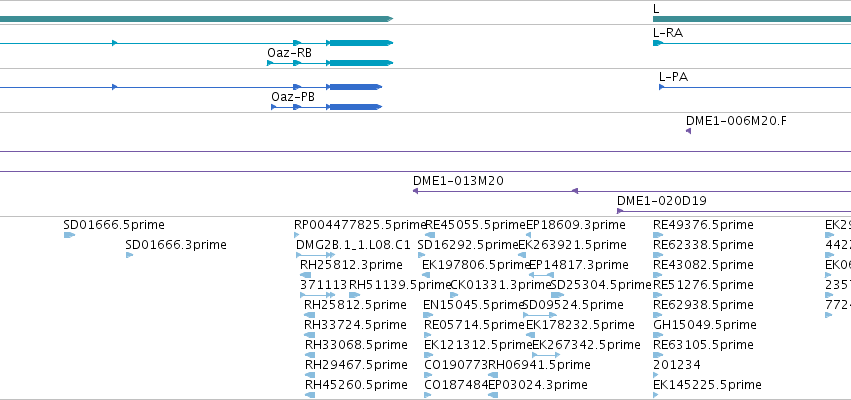The image size is (851, 400).
Task: Open the GH15049.5prime EST label
Action: coord(704,325)
